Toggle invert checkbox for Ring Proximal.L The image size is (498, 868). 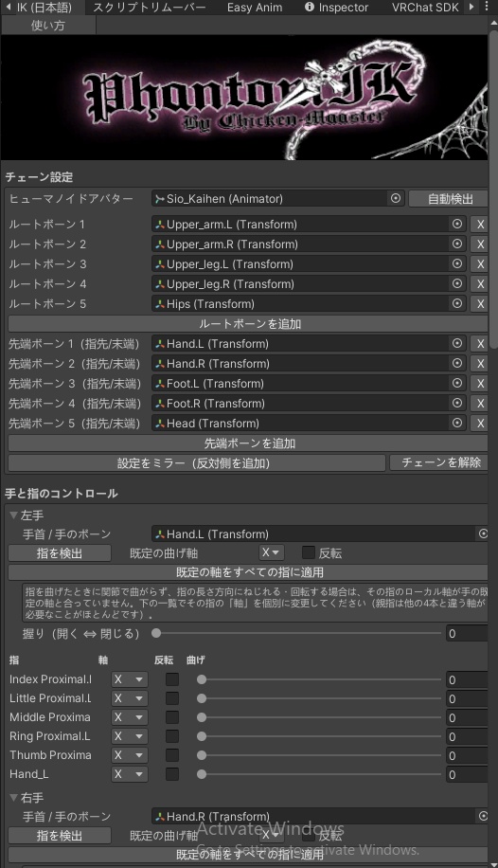click(172, 736)
